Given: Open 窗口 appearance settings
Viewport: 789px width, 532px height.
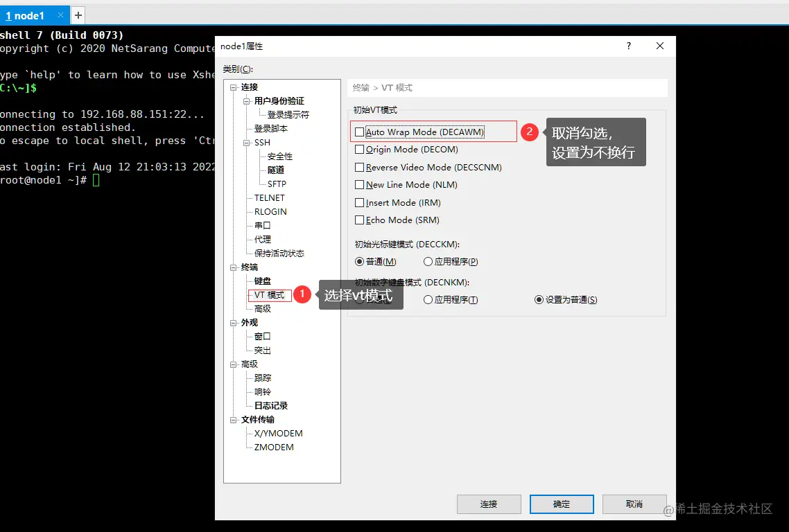Looking at the screenshot, I should pos(262,337).
